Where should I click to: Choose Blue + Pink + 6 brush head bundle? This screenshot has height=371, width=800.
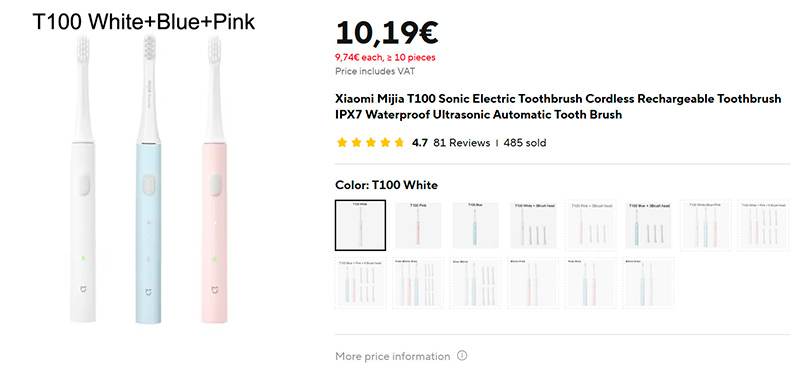[360, 283]
